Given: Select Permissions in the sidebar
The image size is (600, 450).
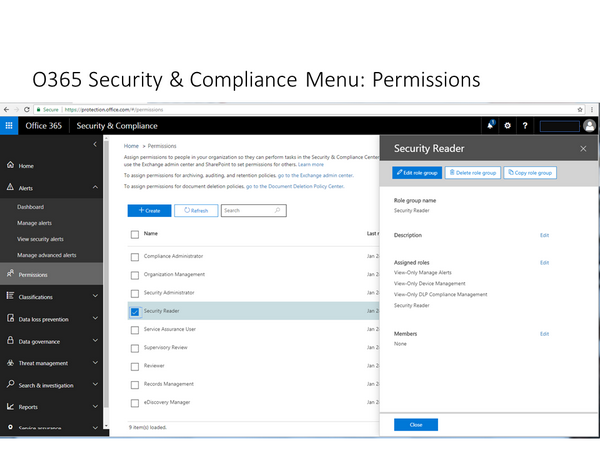Looking at the screenshot, I should [51, 274].
